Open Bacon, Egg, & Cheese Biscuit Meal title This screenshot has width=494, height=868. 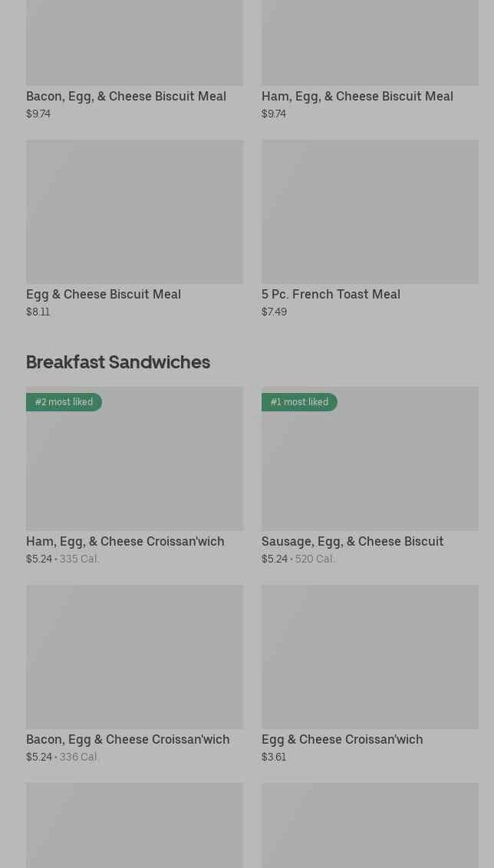(x=126, y=96)
